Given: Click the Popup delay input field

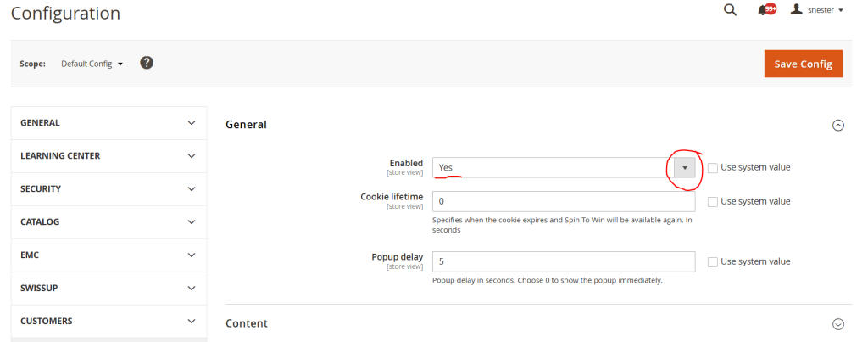Looking at the screenshot, I should point(564,261).
